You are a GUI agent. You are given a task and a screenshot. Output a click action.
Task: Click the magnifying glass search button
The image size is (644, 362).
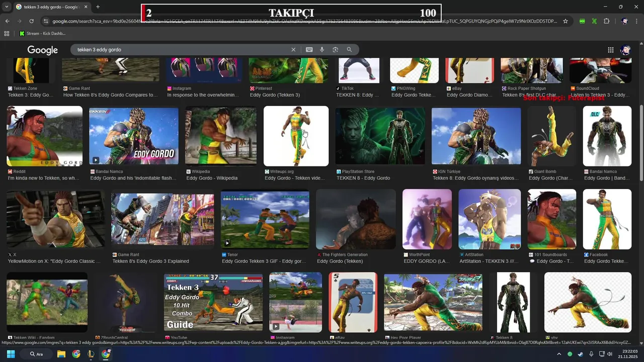349,50
